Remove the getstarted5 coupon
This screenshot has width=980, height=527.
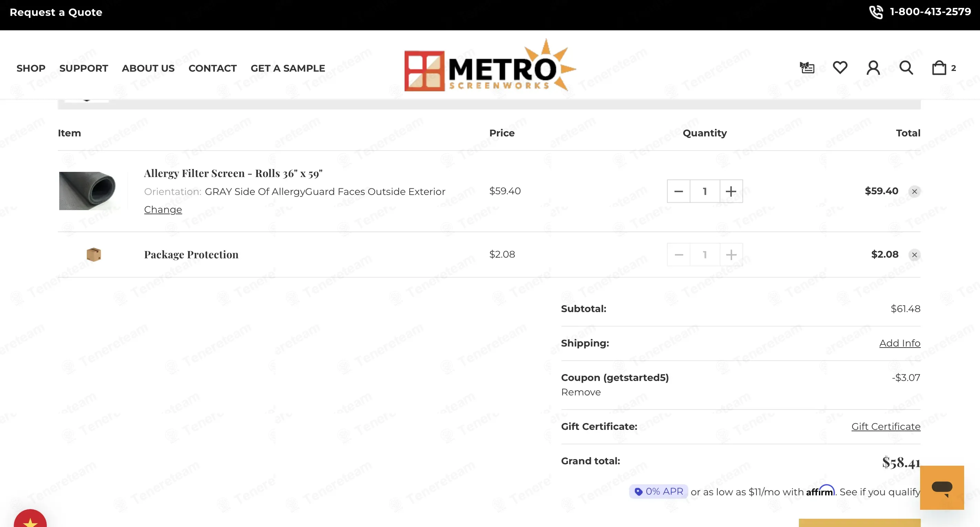tap(581, 392)
